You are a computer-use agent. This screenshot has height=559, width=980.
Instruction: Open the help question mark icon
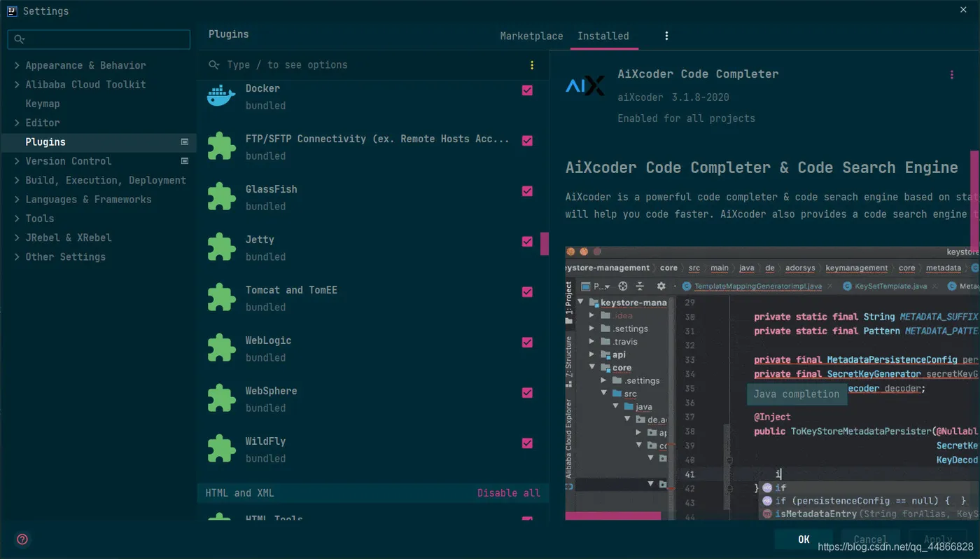pos(22,539)
